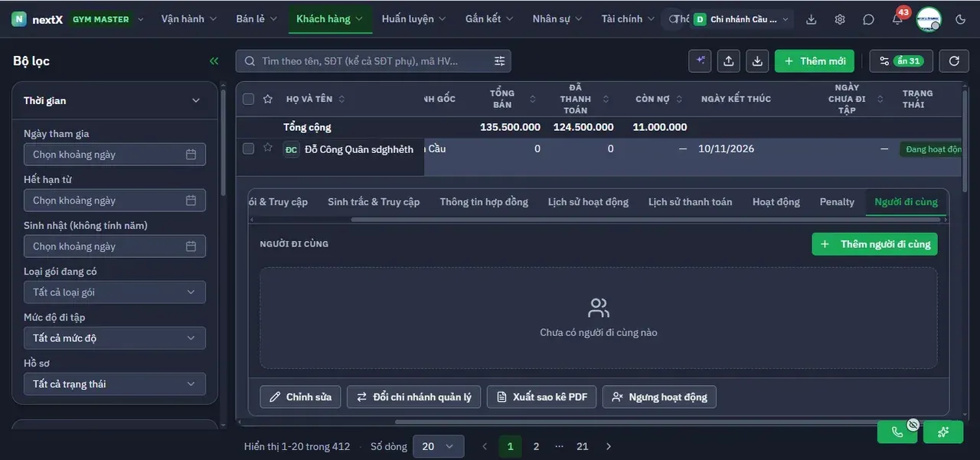Click the upload icon beside Thêm mới

click(729, 61)
